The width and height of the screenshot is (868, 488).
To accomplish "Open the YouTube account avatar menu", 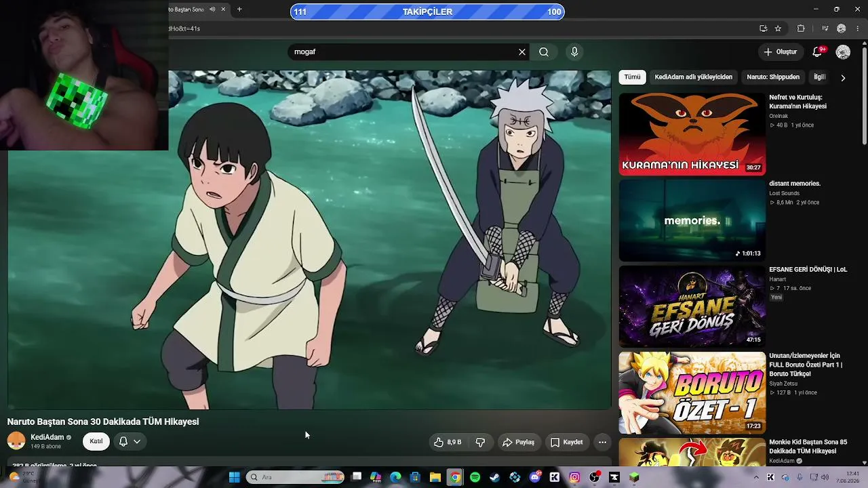I will click(843, 52).
